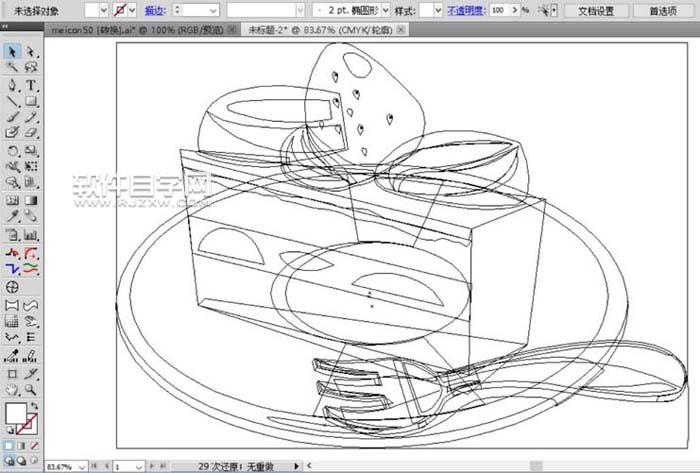Toggle None fill mode button
This screenshot has height=473, width=700.
click(x=34, y=445)
